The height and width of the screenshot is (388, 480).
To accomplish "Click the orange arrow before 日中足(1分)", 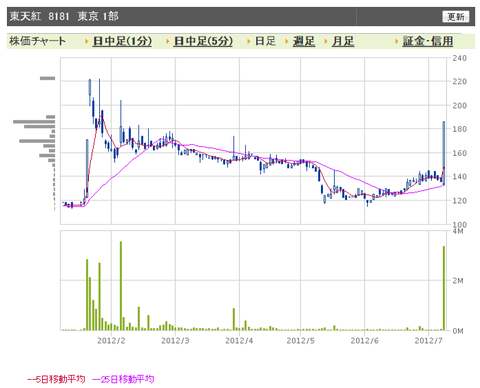I will pyautogui.click(x=87, y=41).
